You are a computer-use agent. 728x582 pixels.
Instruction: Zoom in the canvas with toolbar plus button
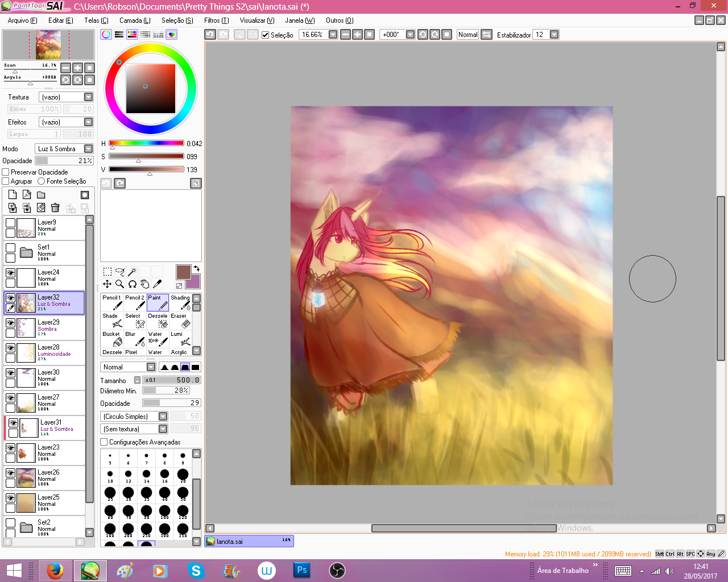click(x=357, y=35)
